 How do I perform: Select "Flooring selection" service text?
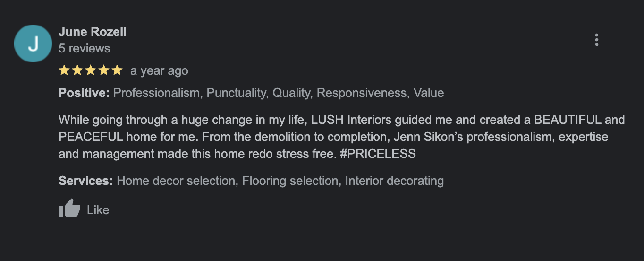(290, 181)
